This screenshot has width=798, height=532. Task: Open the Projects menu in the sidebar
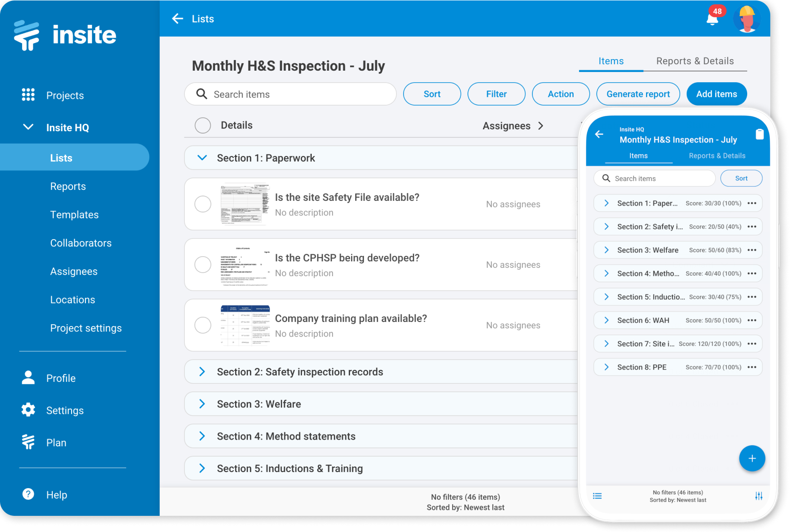click(x=65, y=95)
